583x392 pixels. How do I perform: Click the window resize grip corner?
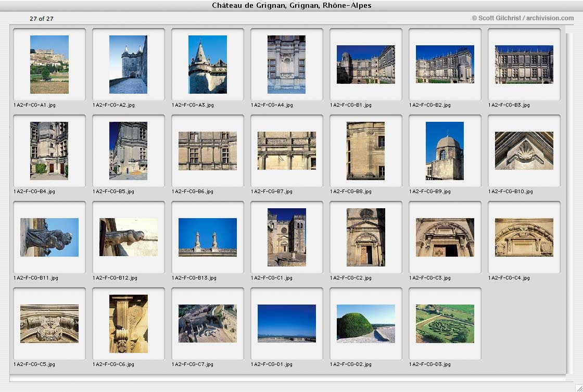tap(578, 388)
